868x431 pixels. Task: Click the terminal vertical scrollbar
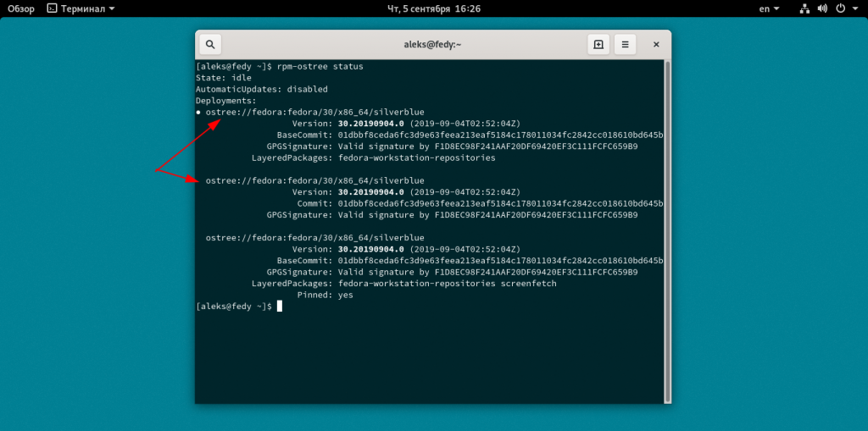(x=667, y=230)
